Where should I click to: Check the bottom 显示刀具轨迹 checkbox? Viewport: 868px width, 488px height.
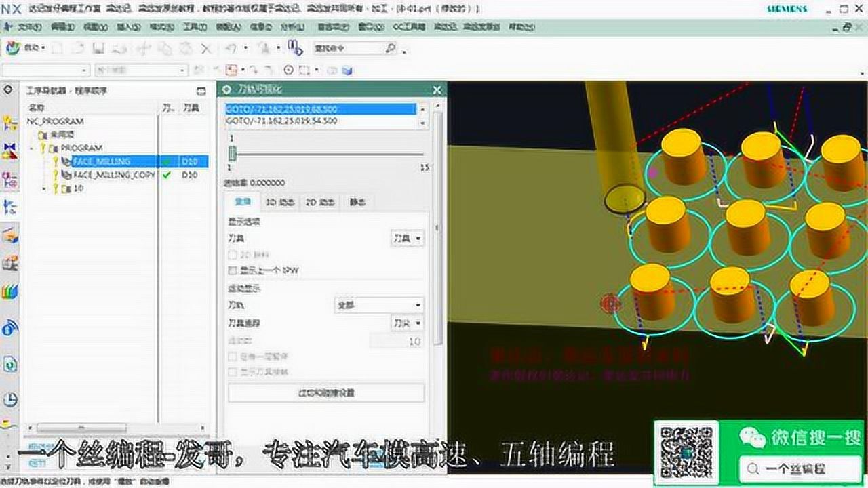(233, 371)
